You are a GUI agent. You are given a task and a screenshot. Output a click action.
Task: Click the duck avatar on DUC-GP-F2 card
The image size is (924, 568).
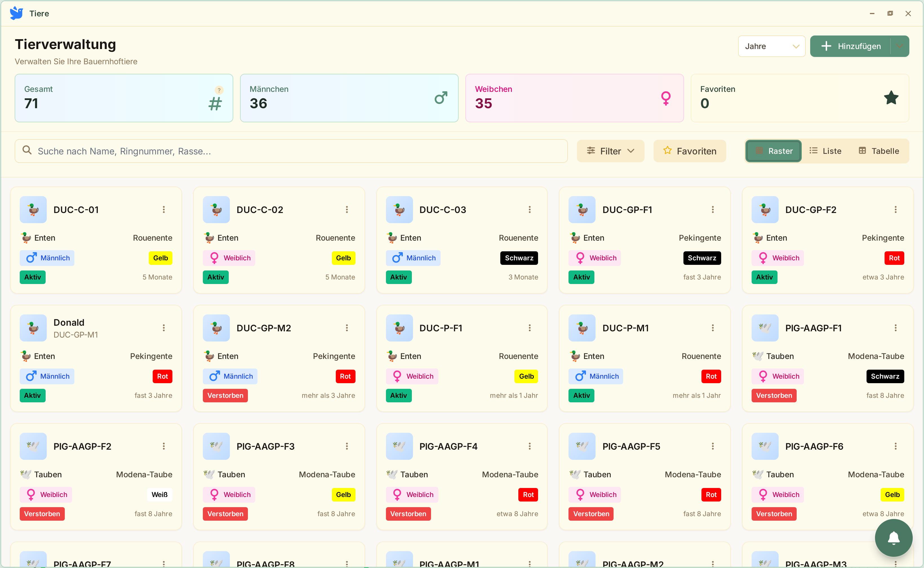765,210
